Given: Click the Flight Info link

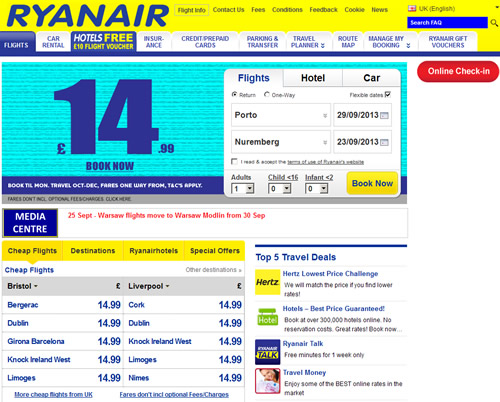Looking at the screenshot, I should [x=192, y=10].
